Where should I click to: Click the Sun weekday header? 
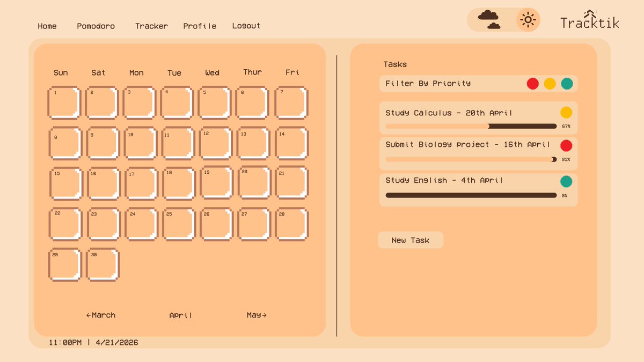[61, 72]
